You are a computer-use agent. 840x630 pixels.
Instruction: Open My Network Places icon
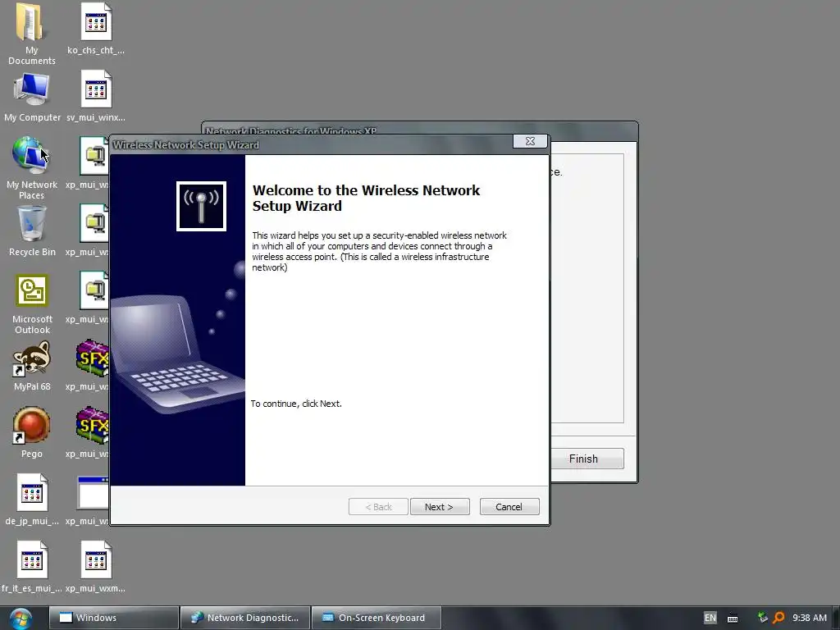pyautogui.click(x=30, y=155)
